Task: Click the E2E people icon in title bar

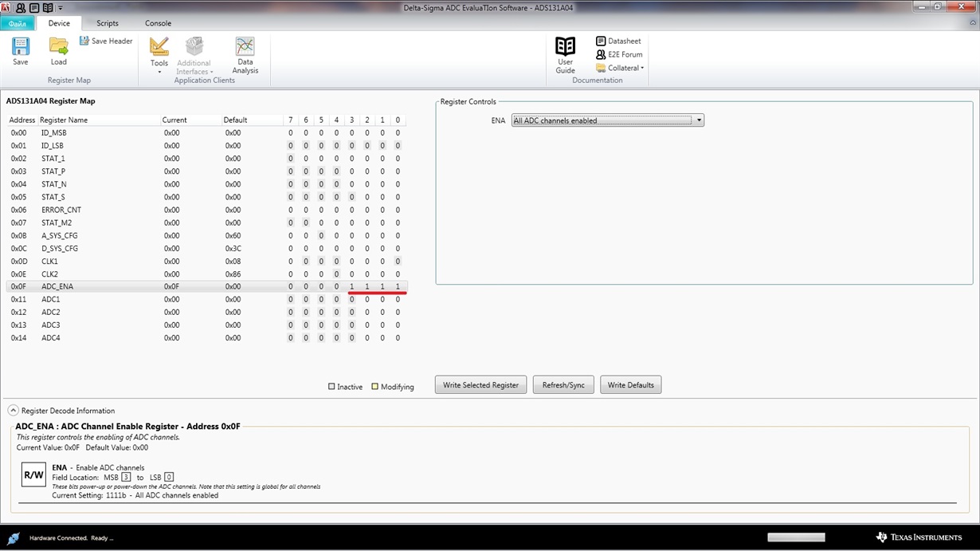Action: click(21, 7)
